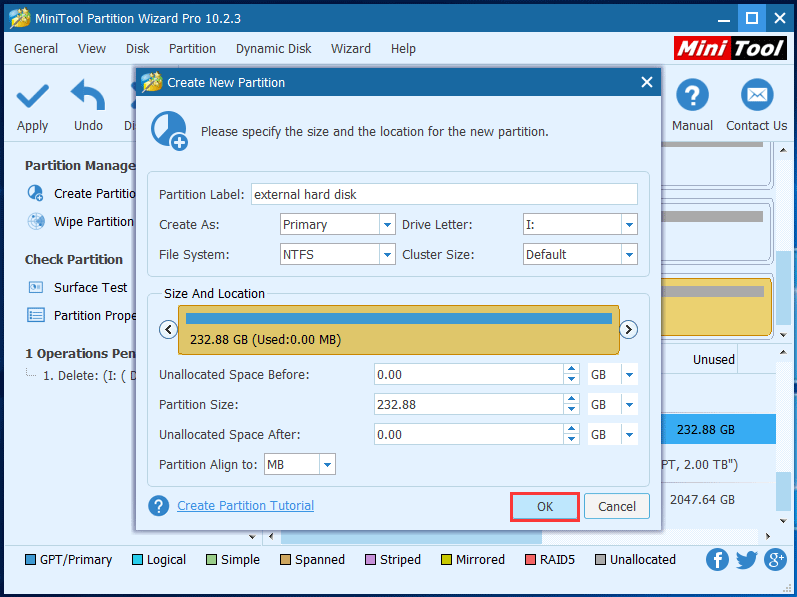Open the Partition Size unit dropdown
Image resolution: width=797 pixels, height=597 pixels.
click(x=629, y=405)
